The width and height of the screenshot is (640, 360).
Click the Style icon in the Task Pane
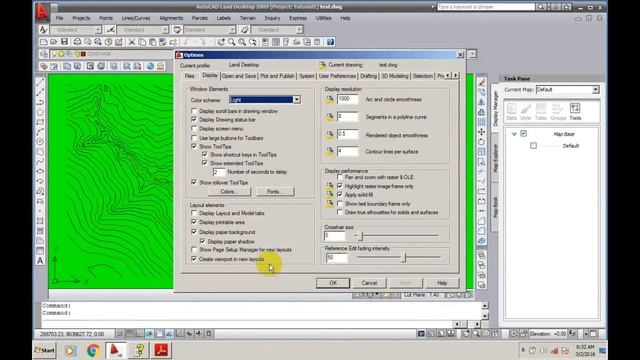tap(526, 111)
